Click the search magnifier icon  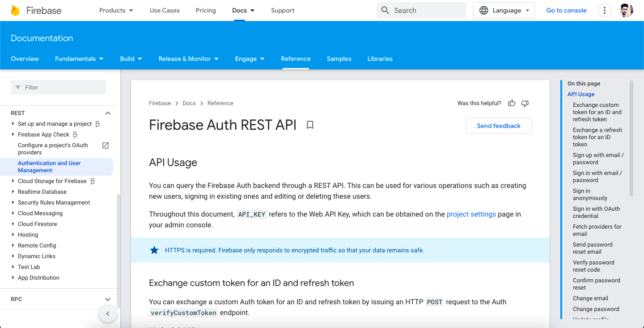(x=385, y=10)
